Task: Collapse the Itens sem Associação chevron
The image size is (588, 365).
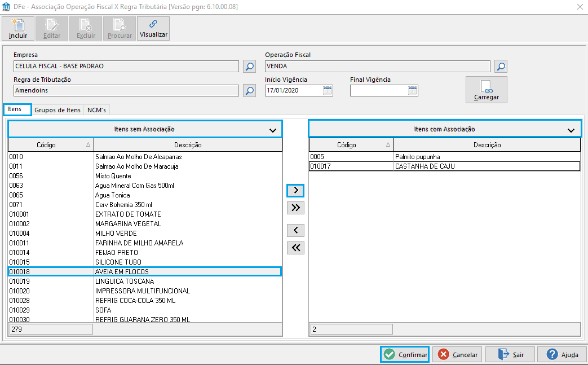Action: [x=273, y=130]
